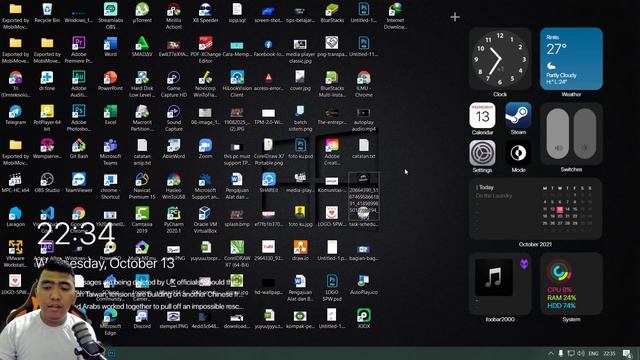Launch the Discord shortcut
Image resolution: width=640 pixels, height=360 pixels.
point(142,318)
